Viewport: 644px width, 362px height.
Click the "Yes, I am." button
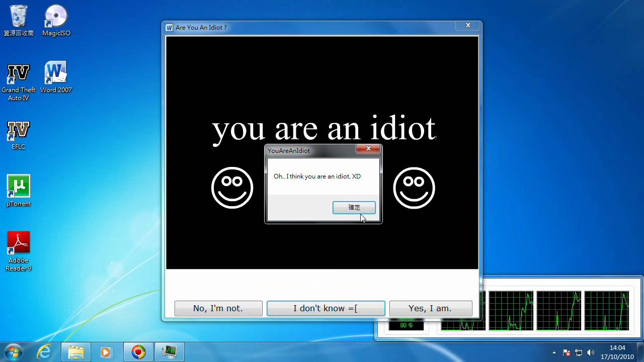pyautogui.click(x=431, y=308)
